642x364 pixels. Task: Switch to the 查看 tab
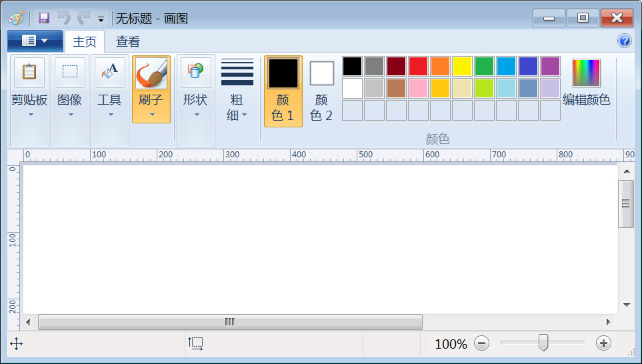pos(128,41)
